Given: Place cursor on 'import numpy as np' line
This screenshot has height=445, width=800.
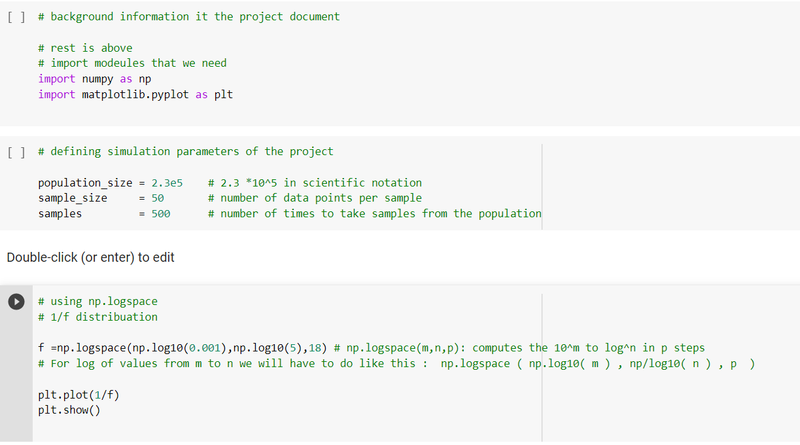Looking at the screenshot, I should pos(95,79).
